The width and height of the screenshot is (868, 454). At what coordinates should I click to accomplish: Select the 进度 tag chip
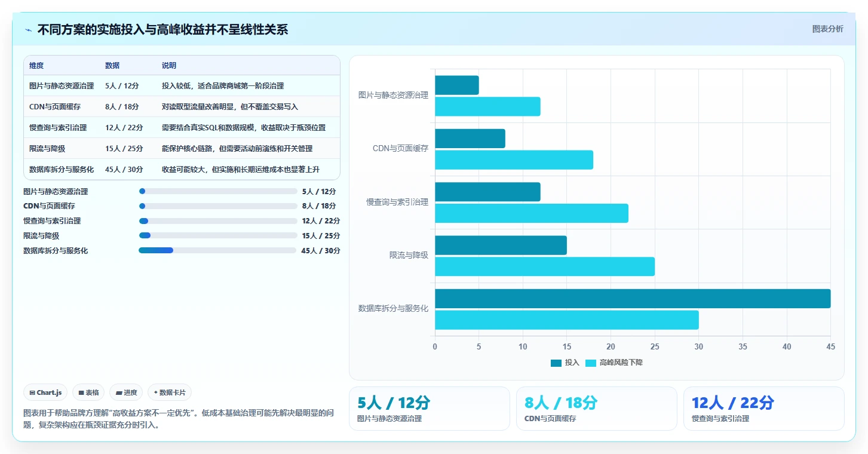[126, 392]
